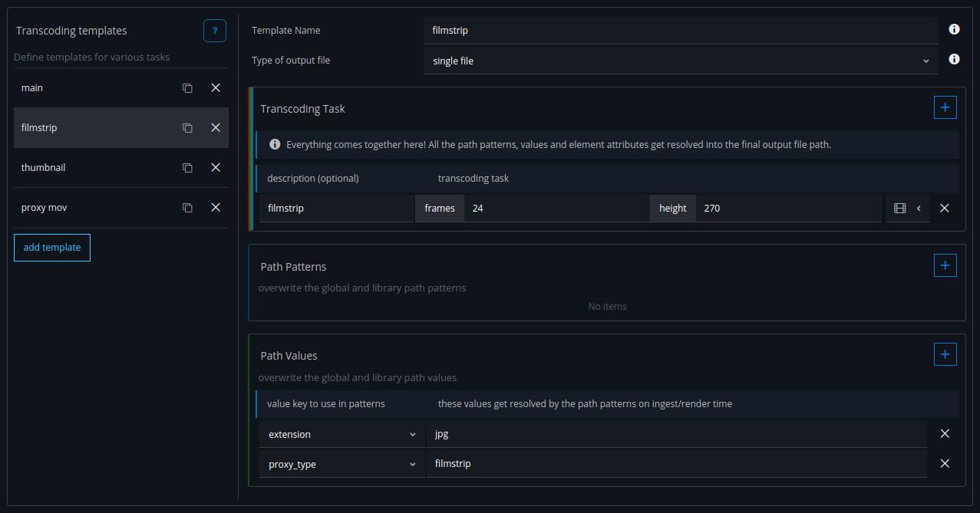
Task: Click info icon beside output file type
Action: (x=954, y=60)
